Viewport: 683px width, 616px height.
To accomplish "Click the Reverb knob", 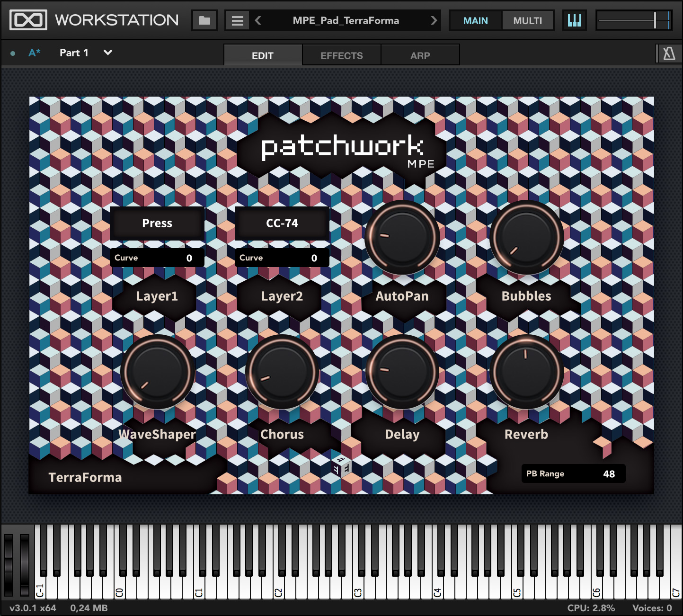I will 526,372.
